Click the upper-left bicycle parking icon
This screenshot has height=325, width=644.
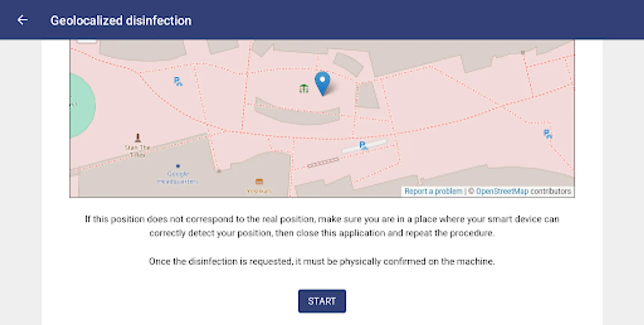point(178,82)
